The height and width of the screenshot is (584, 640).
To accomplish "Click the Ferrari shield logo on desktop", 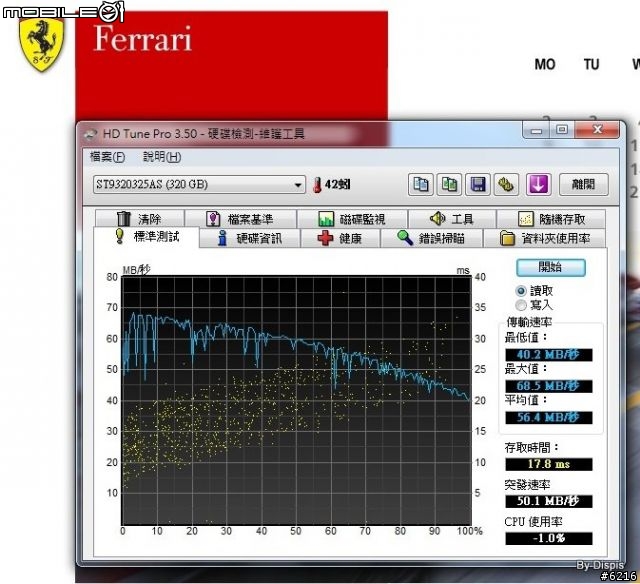I will [x=42, y=44].
